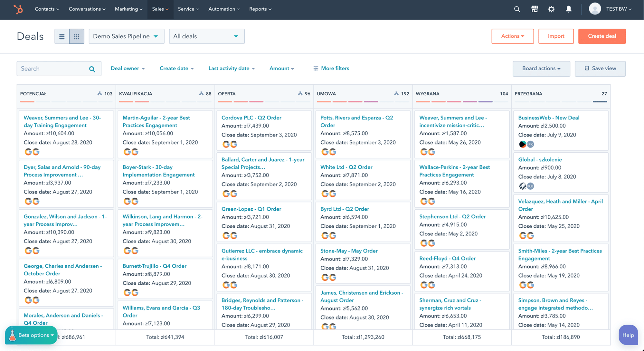Open the Marketing menu
Screen dimensions: 644x351
tap(129, 9)
